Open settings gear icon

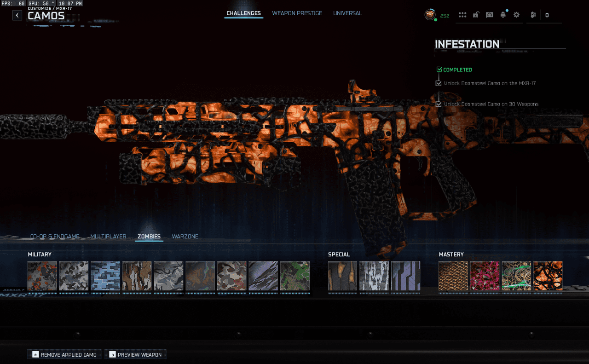516,15
